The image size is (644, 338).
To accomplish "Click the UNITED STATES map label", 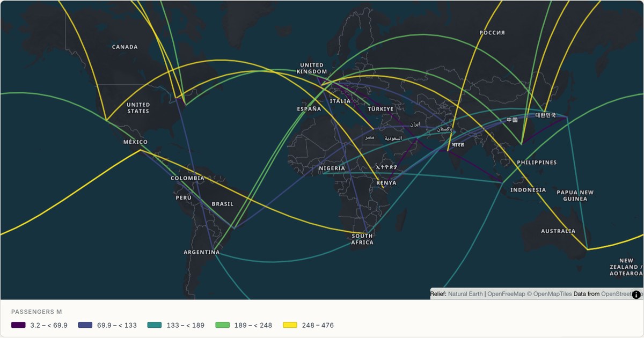I will [x=138, y=108].
